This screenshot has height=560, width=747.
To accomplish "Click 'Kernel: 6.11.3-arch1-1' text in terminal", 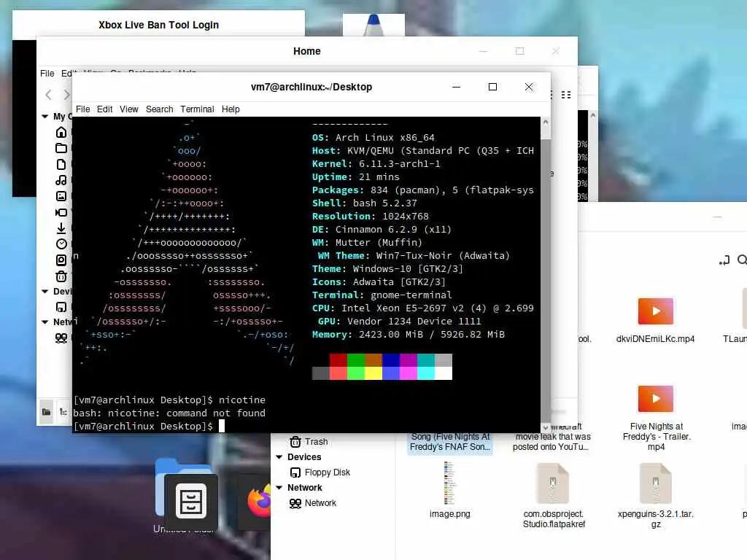I will click(376, 164).
